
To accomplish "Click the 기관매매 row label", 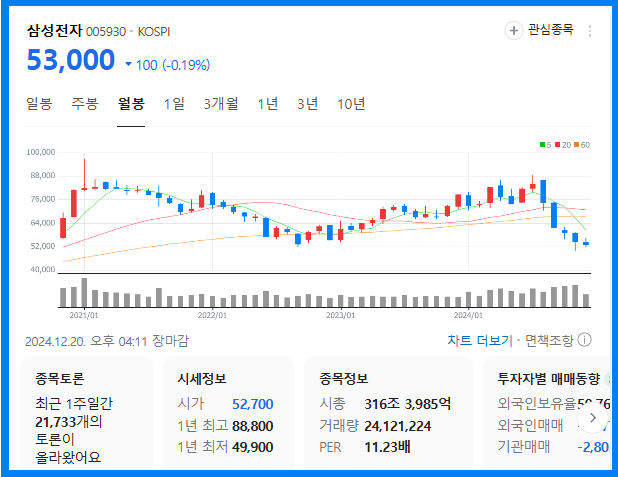I will [x=524, y=447].
